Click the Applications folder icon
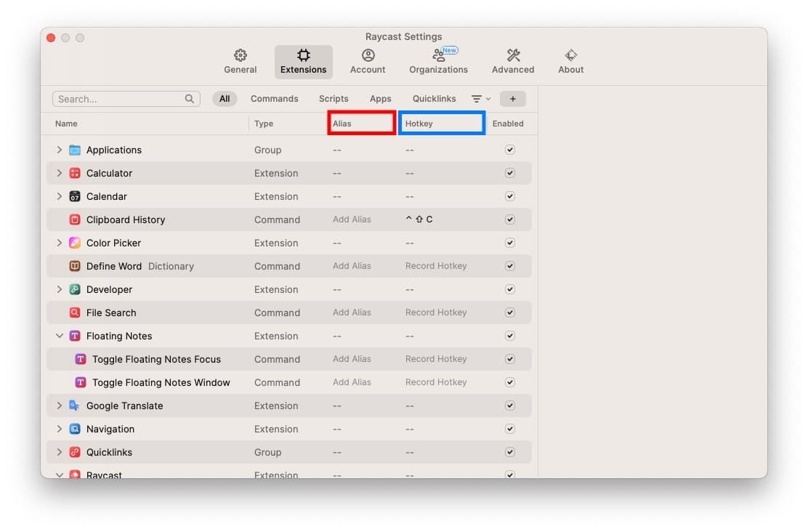This screenshot has width=808, height=532. 75,150
